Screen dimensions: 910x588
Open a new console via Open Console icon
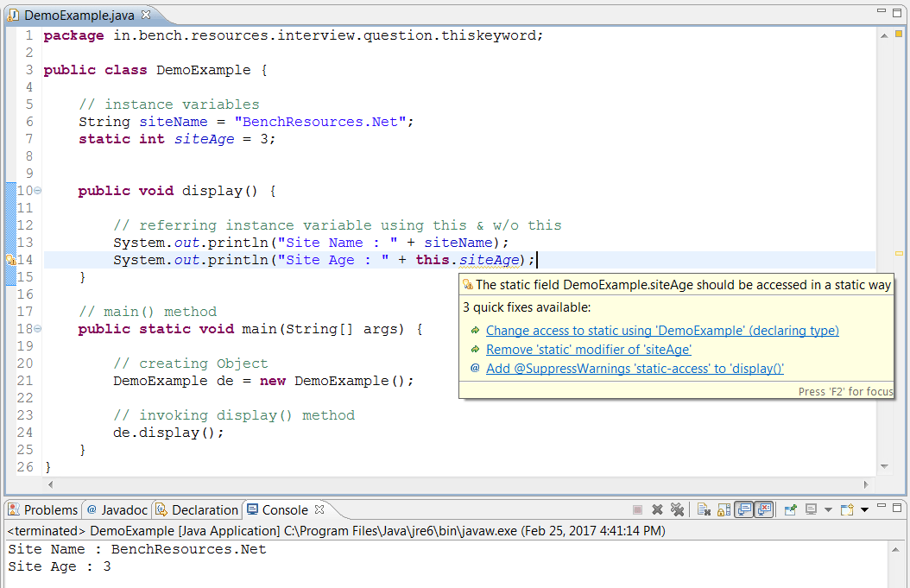847,509
